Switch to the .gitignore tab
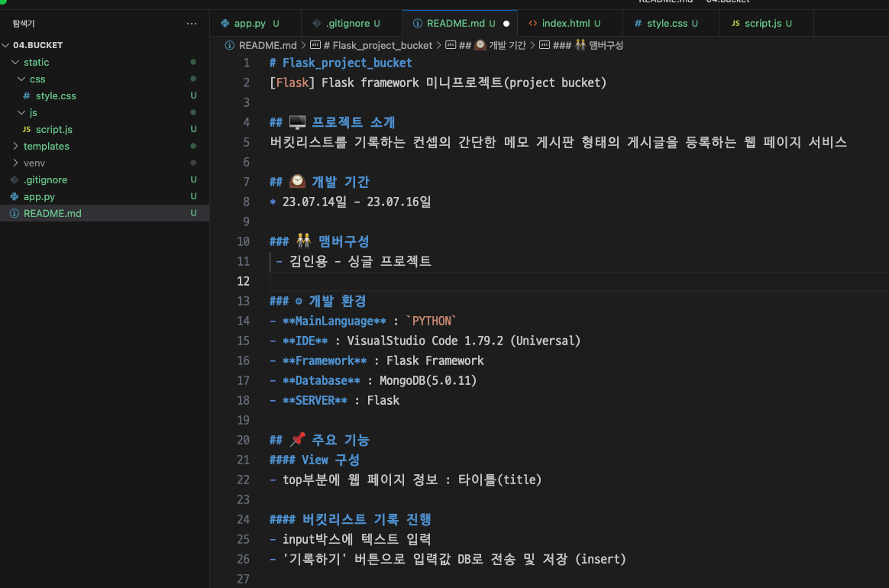This screenshot has height=588, width=889. pos(351,23)
